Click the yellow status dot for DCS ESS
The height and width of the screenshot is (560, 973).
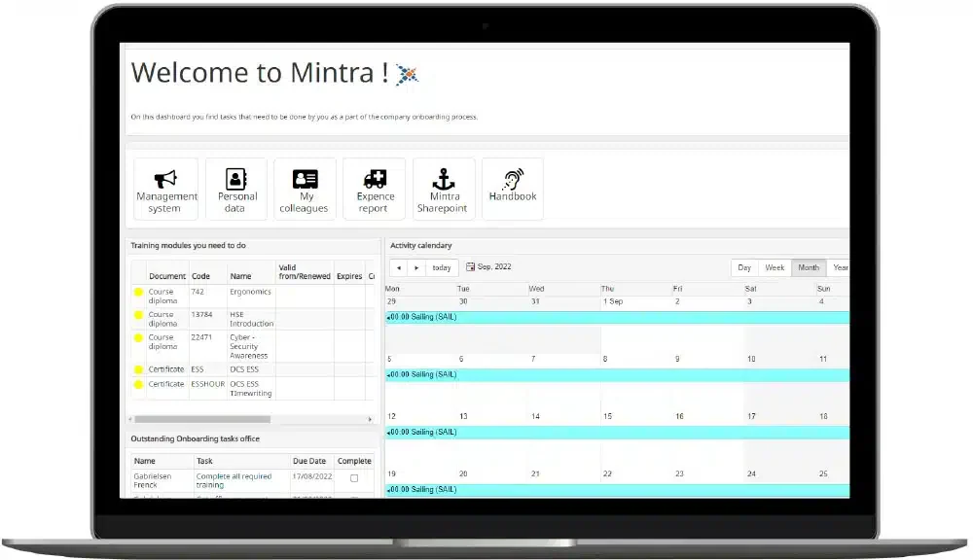pyautogui.click(x=138, y=369)
